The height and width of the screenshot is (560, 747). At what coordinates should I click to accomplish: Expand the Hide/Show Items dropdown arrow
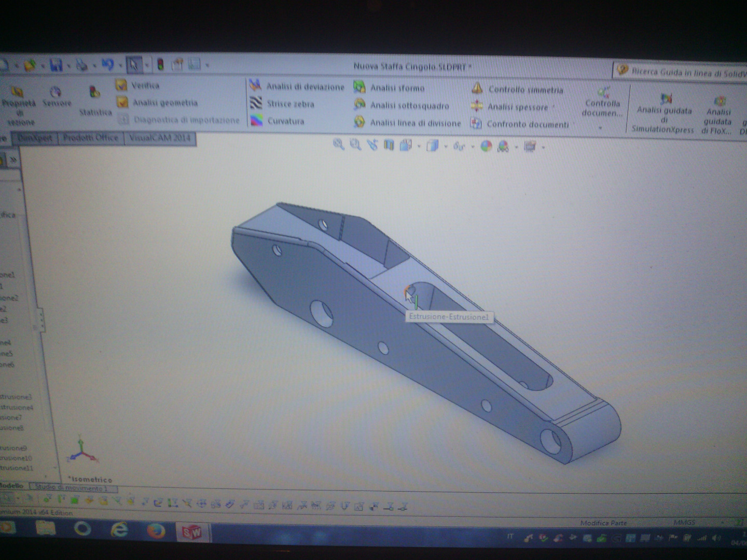coord(472,147)
